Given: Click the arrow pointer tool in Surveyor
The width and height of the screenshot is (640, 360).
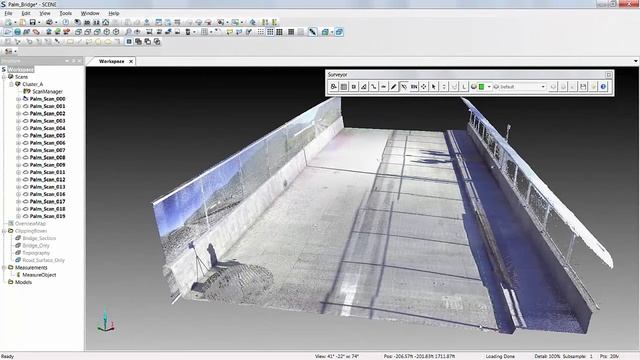Looking at the screenshot, I should [x=433, y=87].
